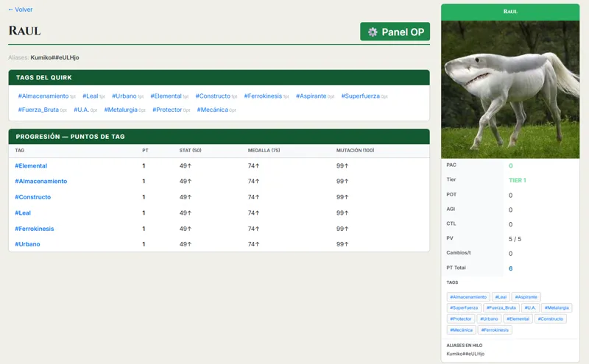The image size is (589, 364).
Task: Open #Aspirante in the Tags del Quirk box
Action: (x=311, y=96)
